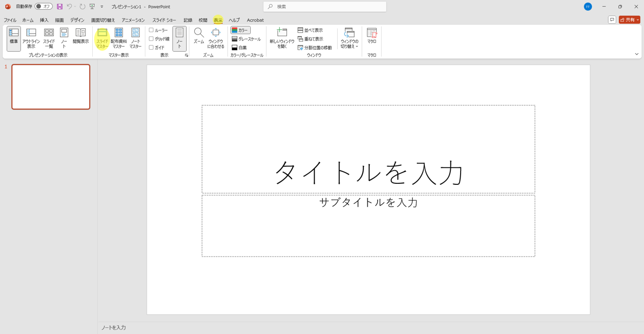644x334 pixels.
Task: Open Slide Master (スライドマスター) view
Action: [x=102, y=38]
